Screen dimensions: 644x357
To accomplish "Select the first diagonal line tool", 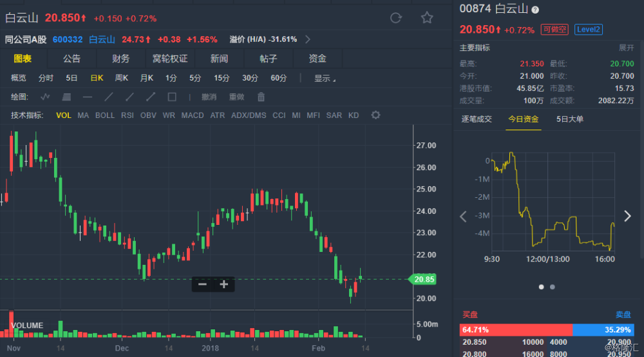I will click(109, 97).
